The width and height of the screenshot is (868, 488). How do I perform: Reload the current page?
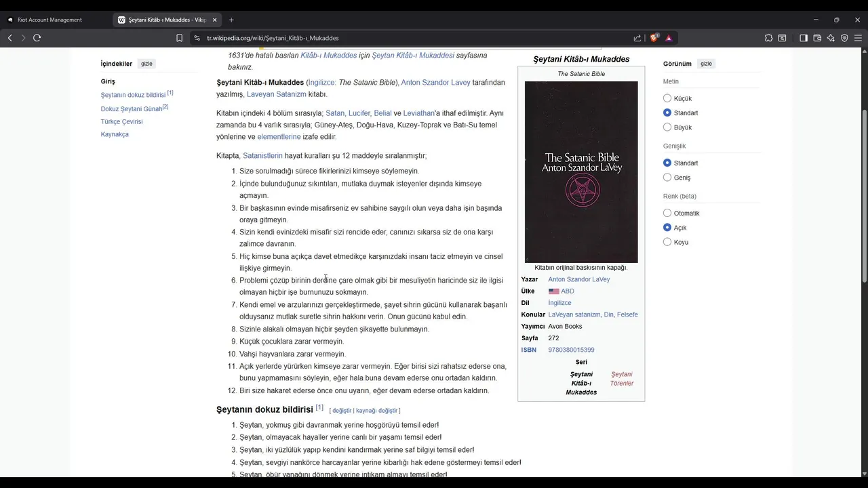37,38
